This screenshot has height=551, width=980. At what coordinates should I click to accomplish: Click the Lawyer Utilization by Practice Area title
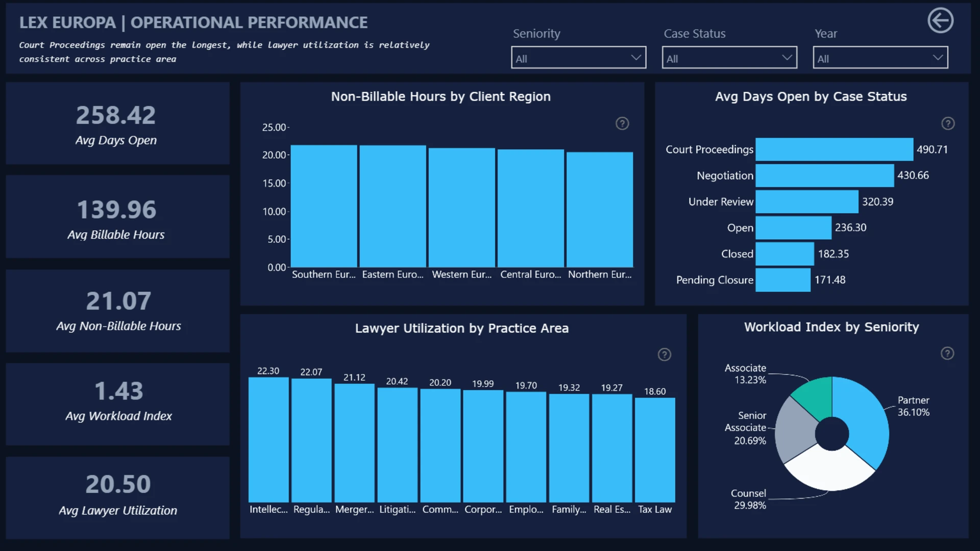(462, 328)
